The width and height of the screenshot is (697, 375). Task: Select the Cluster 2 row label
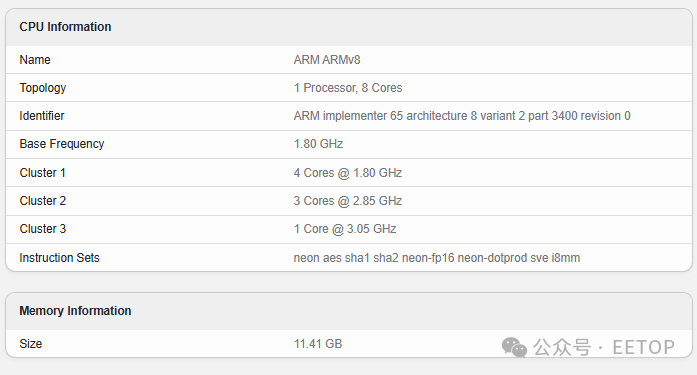pyautogui.click(x=43, y=201)
